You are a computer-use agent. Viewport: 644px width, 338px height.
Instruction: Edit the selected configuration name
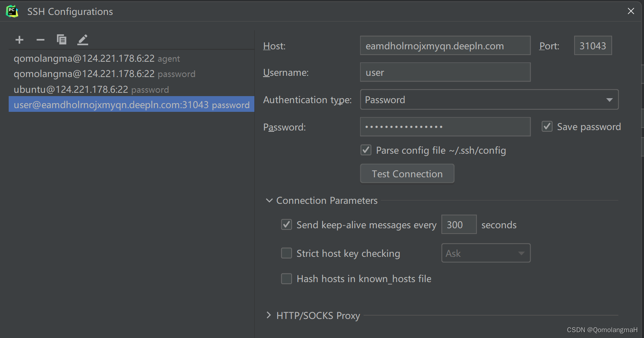click(x=82, y=39)
